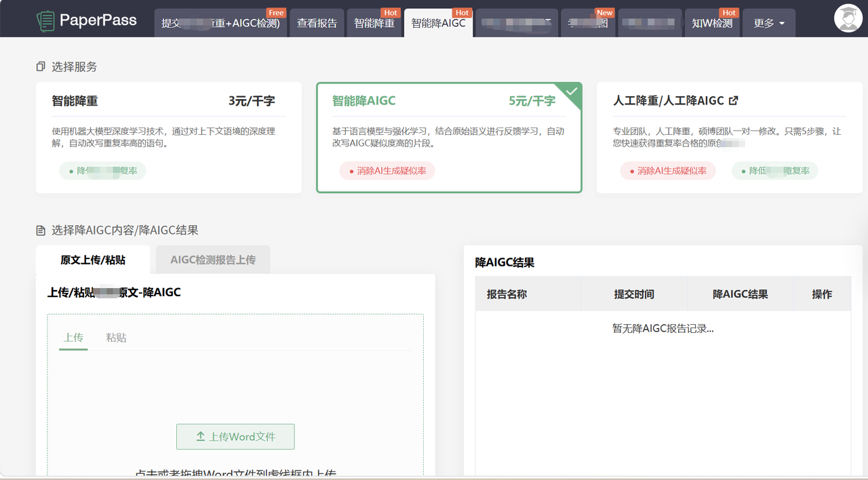The image size is (868, 480).
Task: Click the green 降…复率 tag in 智能降重 card
Action: click(x=102, y=171)
